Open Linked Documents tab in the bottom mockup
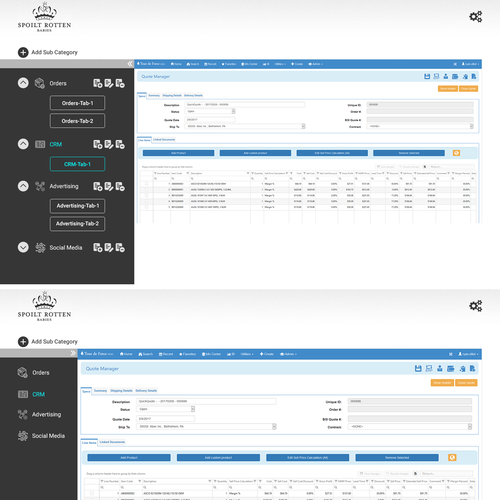Image resolution: width=500 pixels, height=500 pixels. pyautogui.click(x=112, y=442)
